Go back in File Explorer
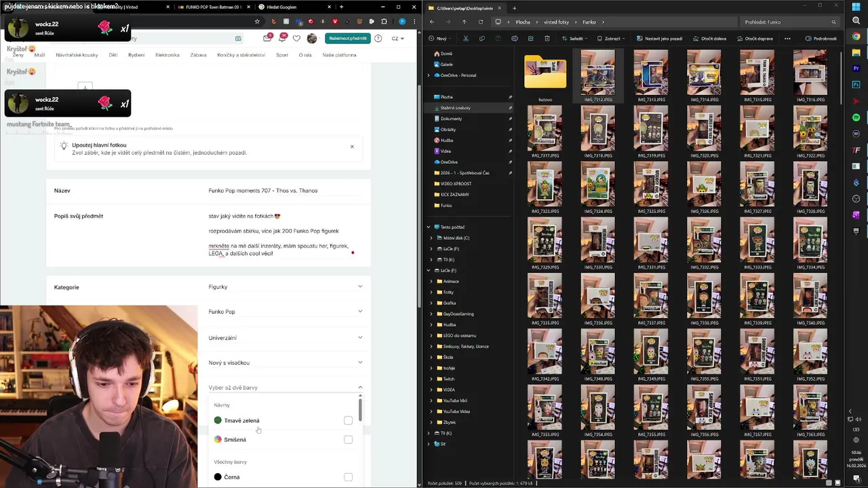868x488 pixels. (432, 22)
